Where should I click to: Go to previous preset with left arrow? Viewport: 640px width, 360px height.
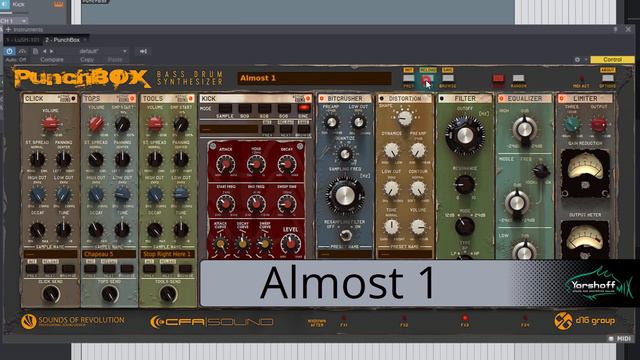[x=44, y=51]
